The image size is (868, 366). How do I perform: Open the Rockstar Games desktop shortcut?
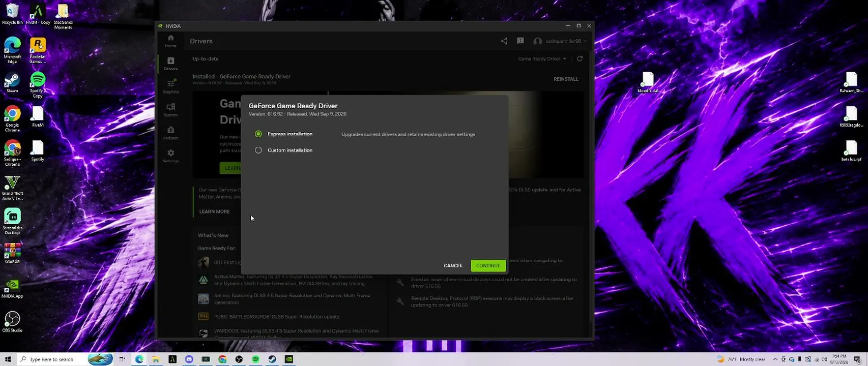[38, 50]
